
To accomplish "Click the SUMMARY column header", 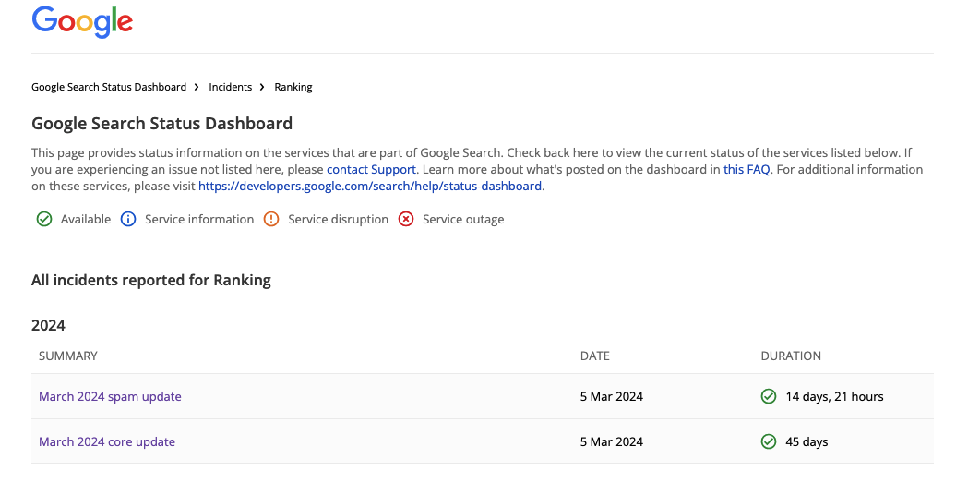I will (x=68, y=356).
